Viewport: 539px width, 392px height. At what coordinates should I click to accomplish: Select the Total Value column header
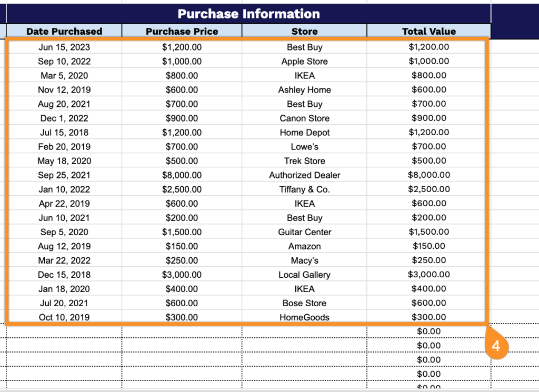[428, 32]
